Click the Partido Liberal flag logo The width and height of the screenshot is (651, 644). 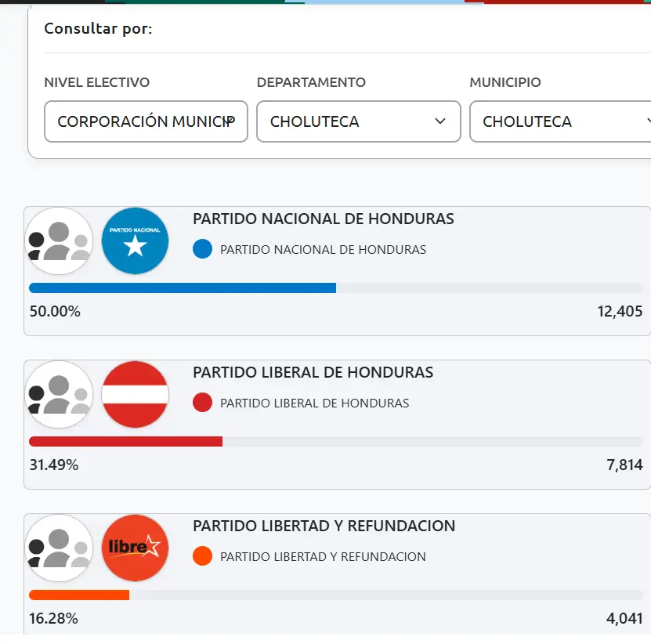(x=136, y=395)
